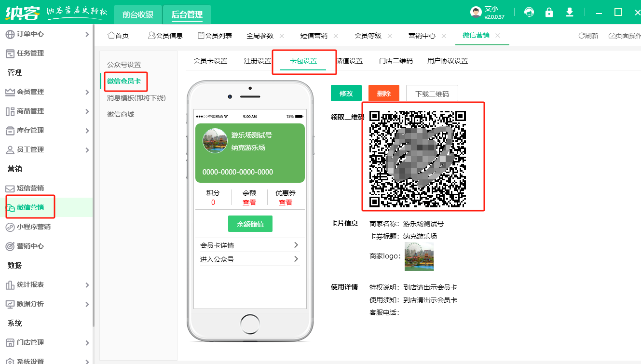The image size is (641, 364).
Task: Open 会员卡详情 row in phone preview
Action: (x=249, y=245)
